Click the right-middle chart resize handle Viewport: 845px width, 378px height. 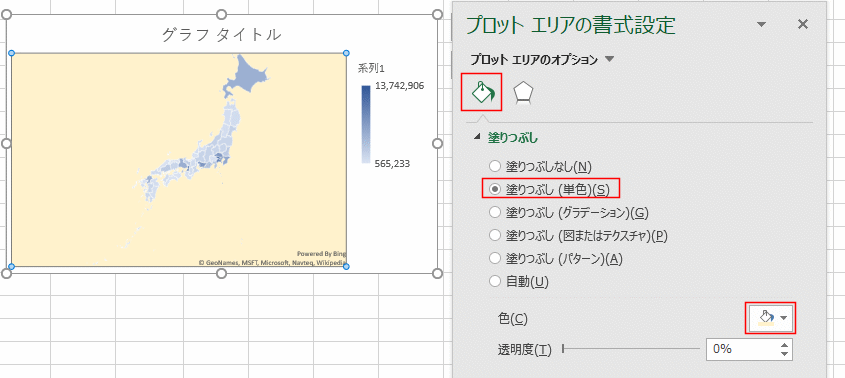click(438, 143)
